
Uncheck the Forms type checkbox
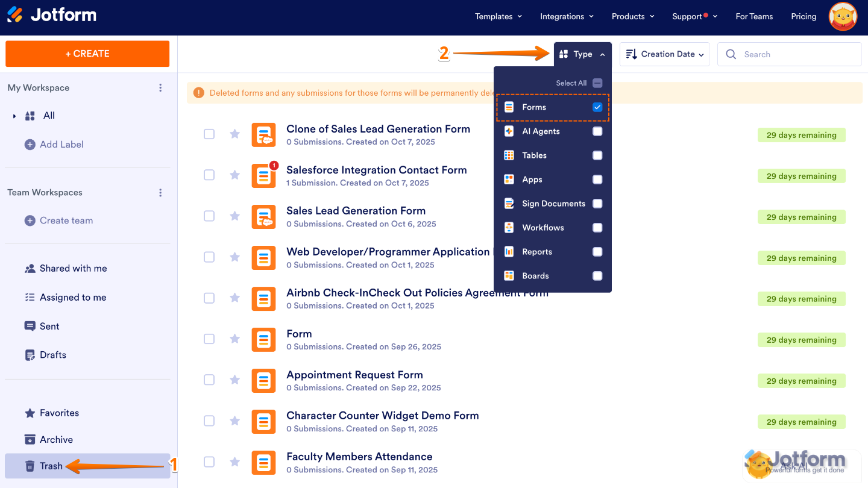(597, 107)
